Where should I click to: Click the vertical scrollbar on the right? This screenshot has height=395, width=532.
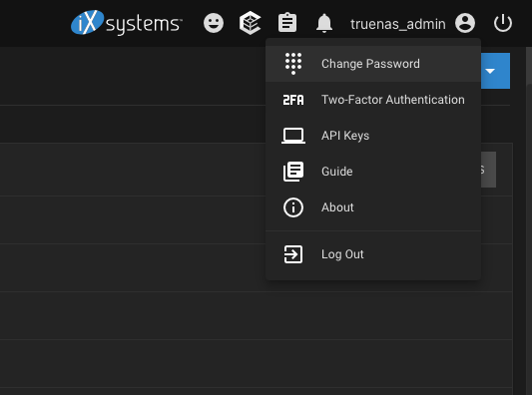pyautogui.click(x=529, y=66)
